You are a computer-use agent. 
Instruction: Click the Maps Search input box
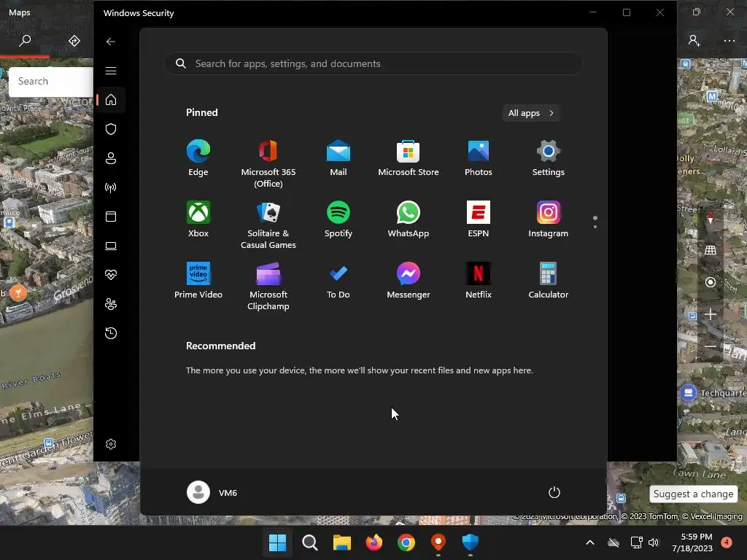pyautogui.click(x=51, y=82)
